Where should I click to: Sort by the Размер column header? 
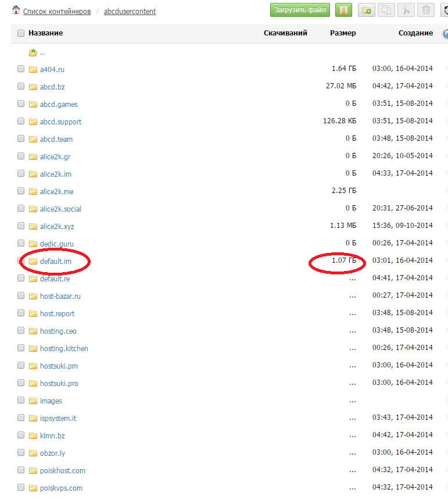343,33
